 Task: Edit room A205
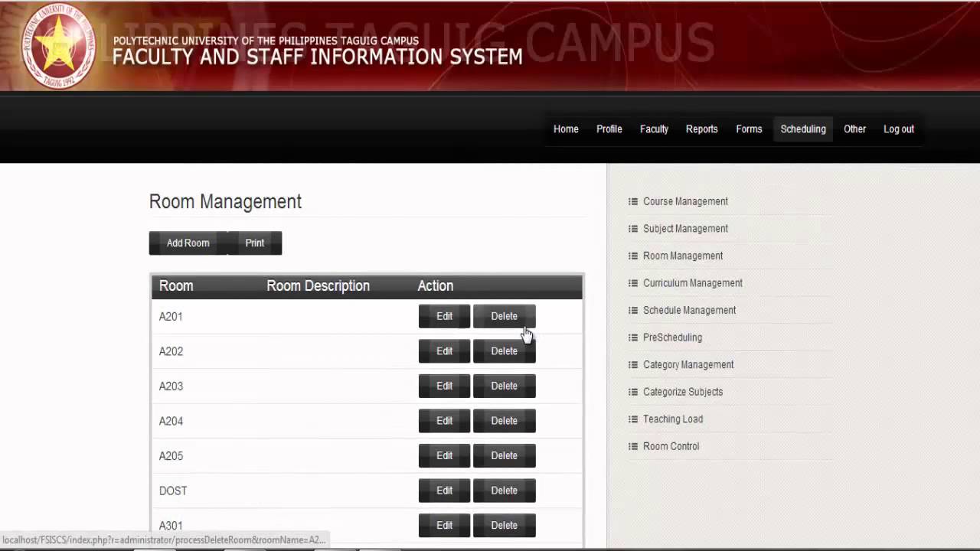point(444,455)
